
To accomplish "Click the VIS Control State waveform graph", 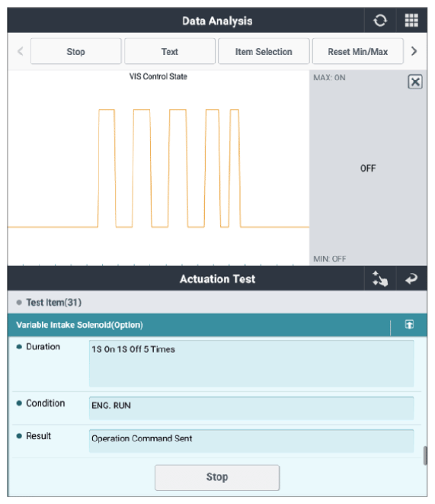I will click(158, 168).
